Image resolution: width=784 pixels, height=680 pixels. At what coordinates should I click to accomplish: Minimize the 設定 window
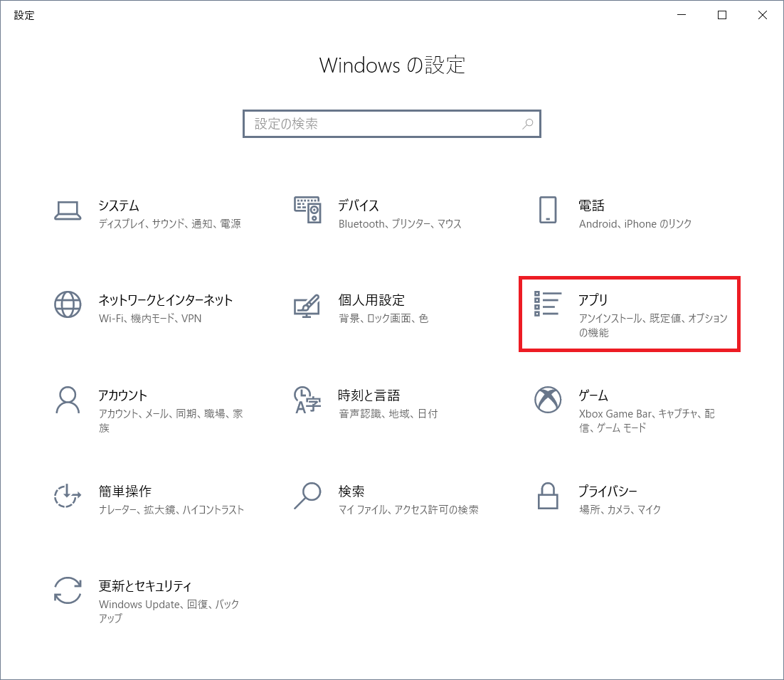[x=682, y=15]
